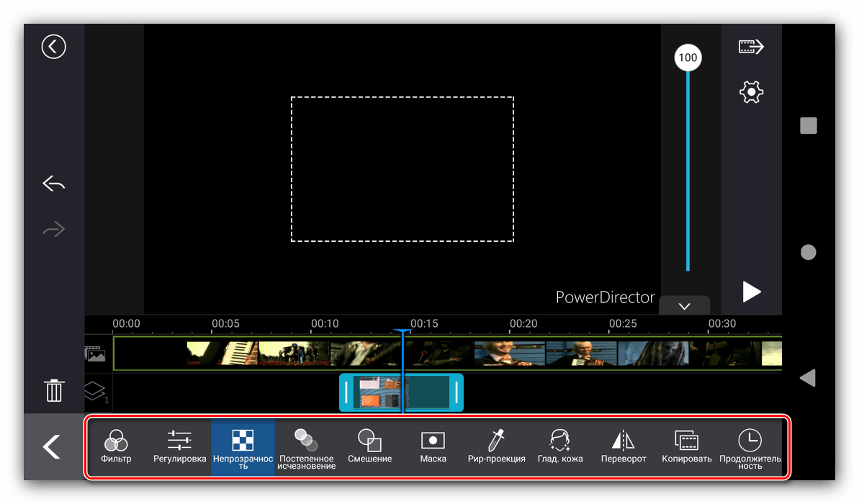Open the Рир-проекция chroma key tool
This screenshot has width=859, height=504.
click(x=496, y=446)
